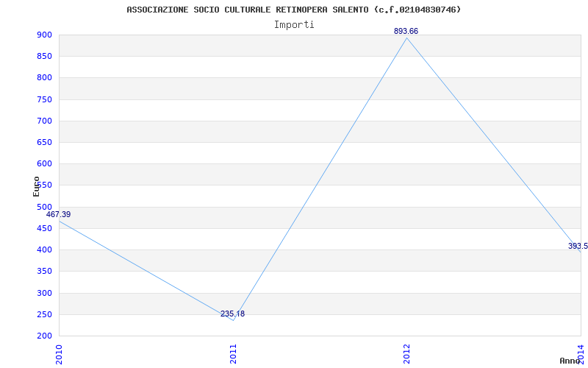Click the 2012 x-axis label
Viewport: 588px width, 368px height.
click(x=407, y=354)
